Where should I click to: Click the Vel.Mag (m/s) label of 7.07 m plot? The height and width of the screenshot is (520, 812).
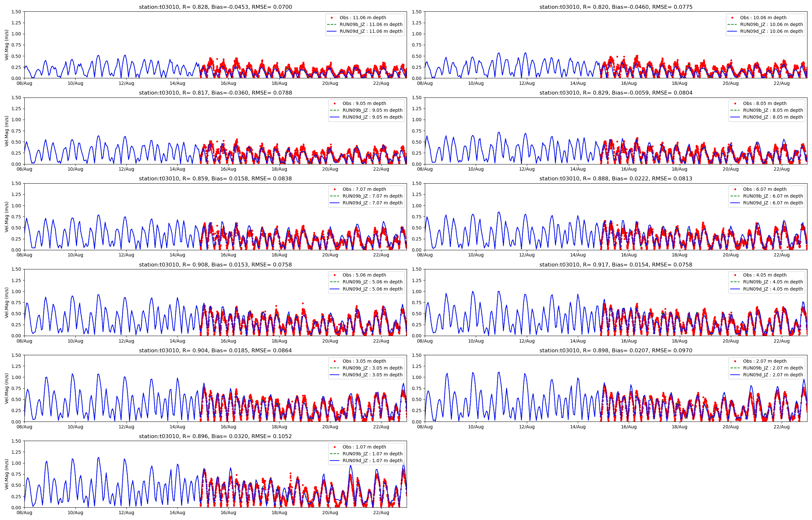pyautogui.click(x=6, y=217)
